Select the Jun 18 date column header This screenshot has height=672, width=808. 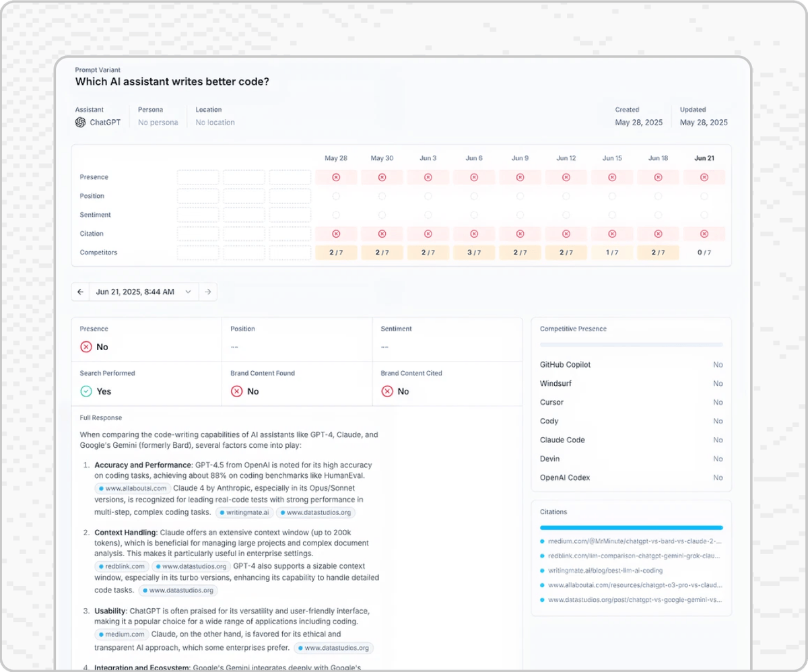coord(659,158)
